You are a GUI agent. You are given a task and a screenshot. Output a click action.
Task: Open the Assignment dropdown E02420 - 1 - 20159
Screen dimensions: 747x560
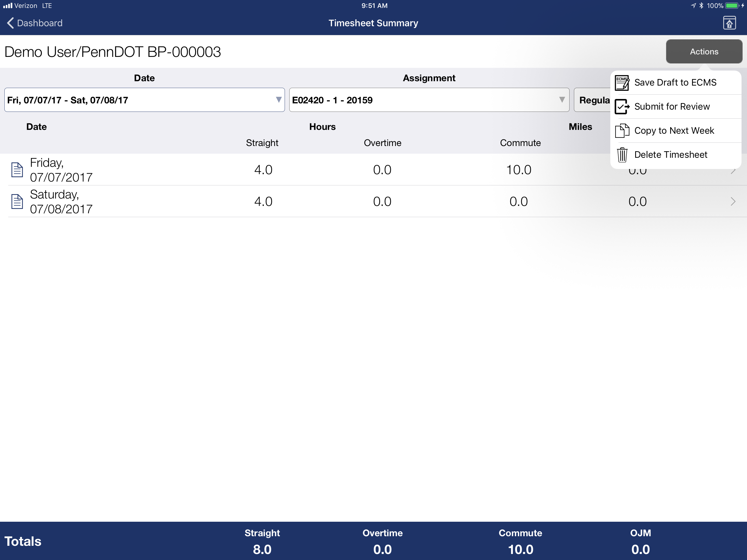pos(429,100)
